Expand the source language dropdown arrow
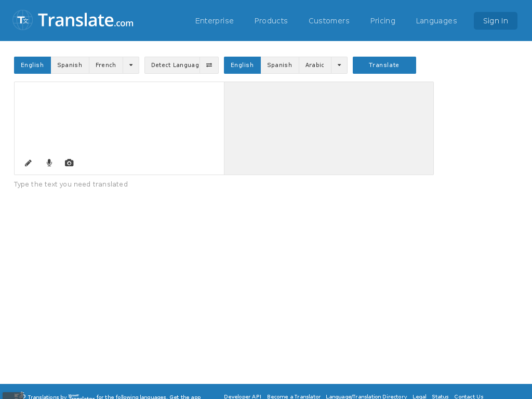The image size is (532, 399). pyautogui.click(x=131, y=65)
